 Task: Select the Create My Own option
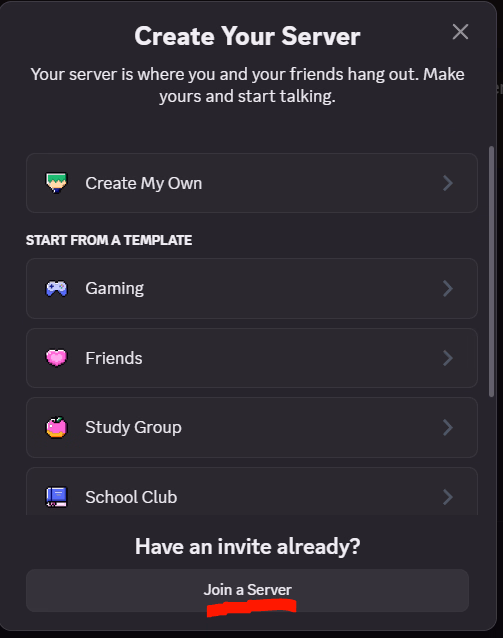click(252, 183)
